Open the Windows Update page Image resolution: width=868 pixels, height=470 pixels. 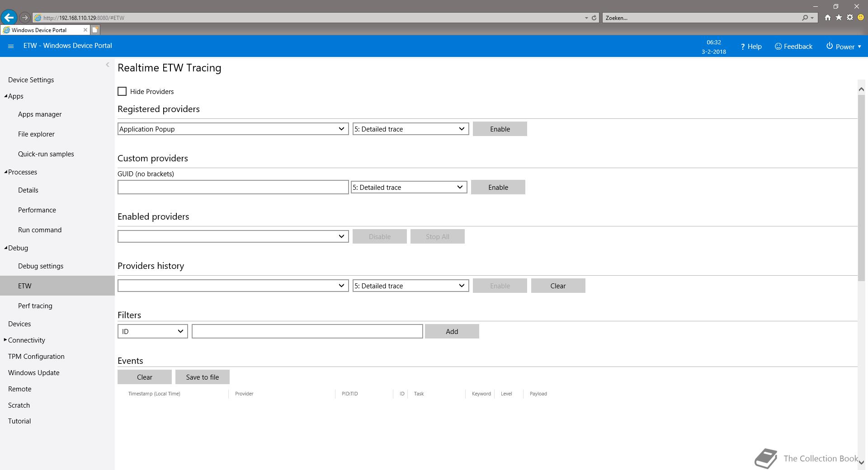coord(33,373)
